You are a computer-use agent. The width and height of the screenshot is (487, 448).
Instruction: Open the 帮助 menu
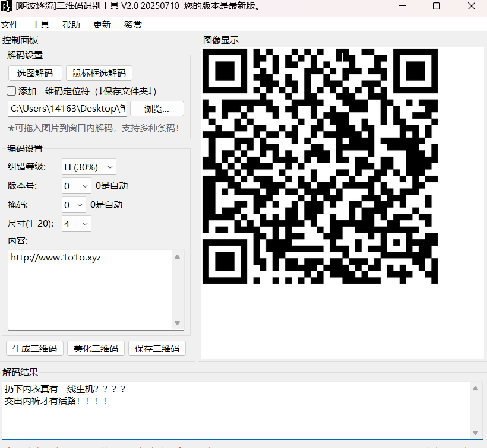71,25
